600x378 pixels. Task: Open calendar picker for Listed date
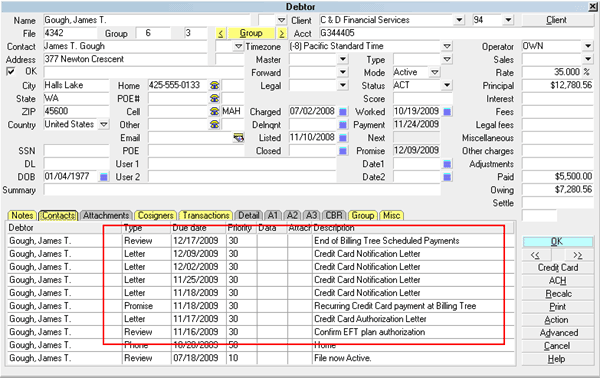pos(343,138)
